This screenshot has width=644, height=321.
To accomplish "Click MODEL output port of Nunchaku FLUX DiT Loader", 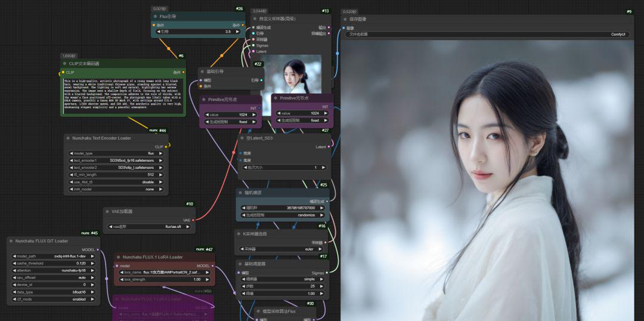I will [x=98, y=249].
